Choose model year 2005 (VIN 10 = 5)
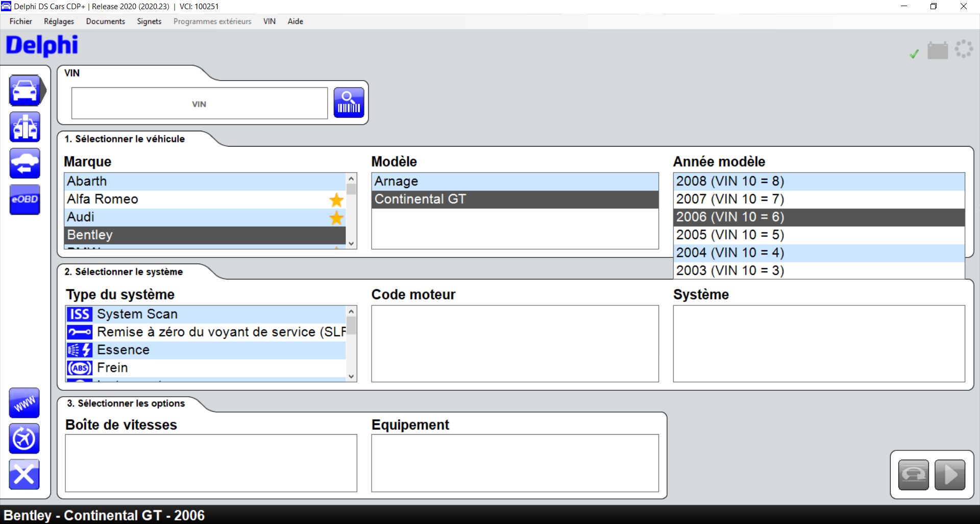The image size is (980, 524). click(x=819, y=235)
